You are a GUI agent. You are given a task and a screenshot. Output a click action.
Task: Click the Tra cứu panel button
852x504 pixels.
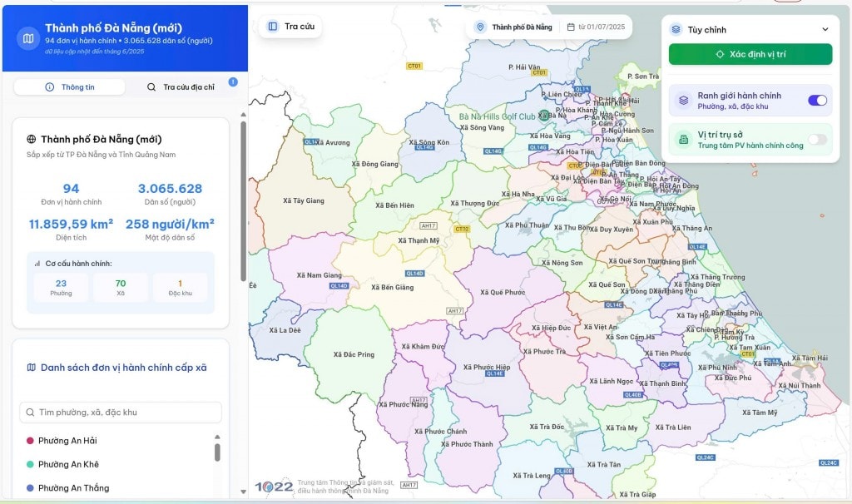coord(291,26)
